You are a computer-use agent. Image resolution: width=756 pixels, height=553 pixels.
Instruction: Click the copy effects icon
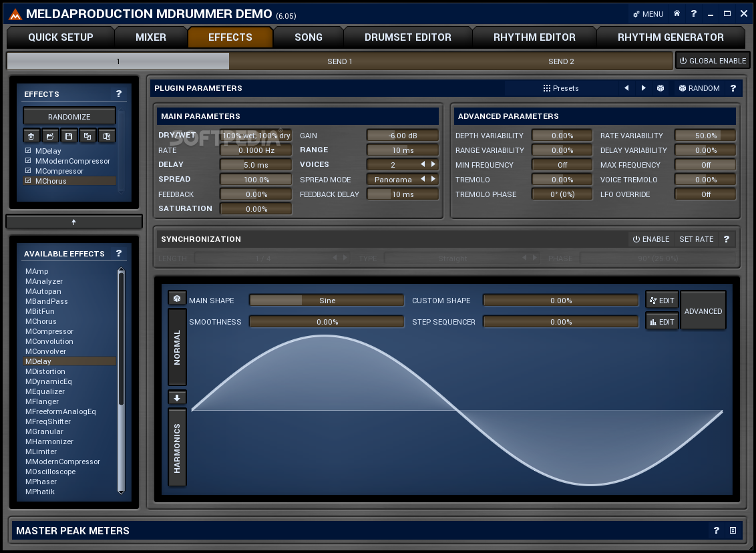pos(87,136)
